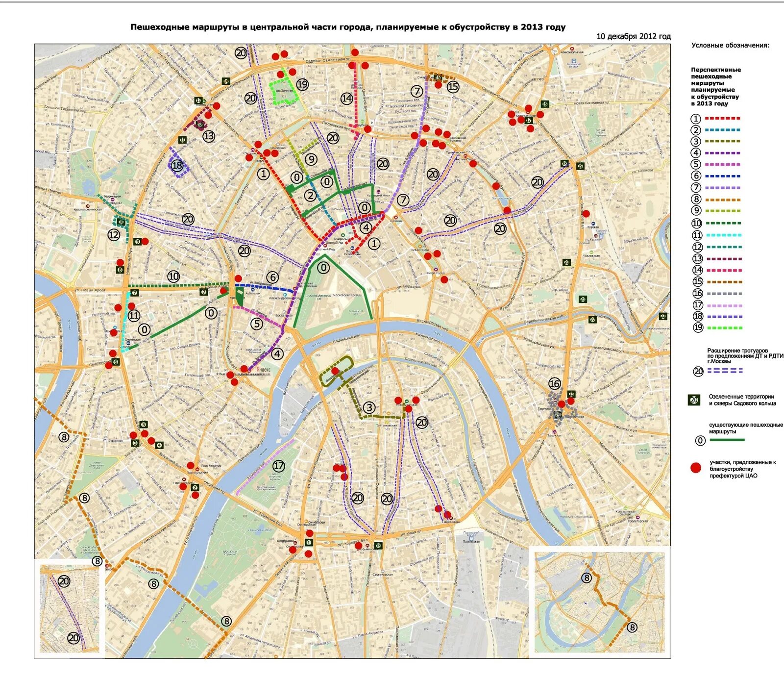Click green square marker 9 beside red dot

coord(137,242)
